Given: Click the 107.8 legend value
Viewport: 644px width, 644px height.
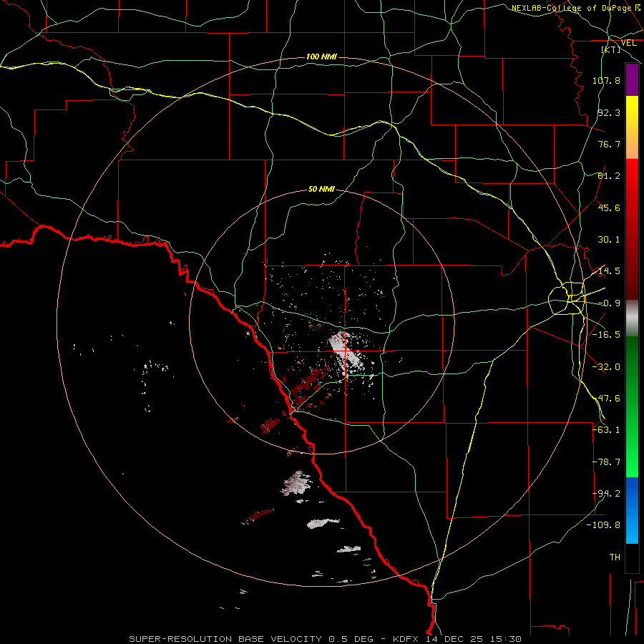Looking at the screenshot, I should [x=606, y=80].
